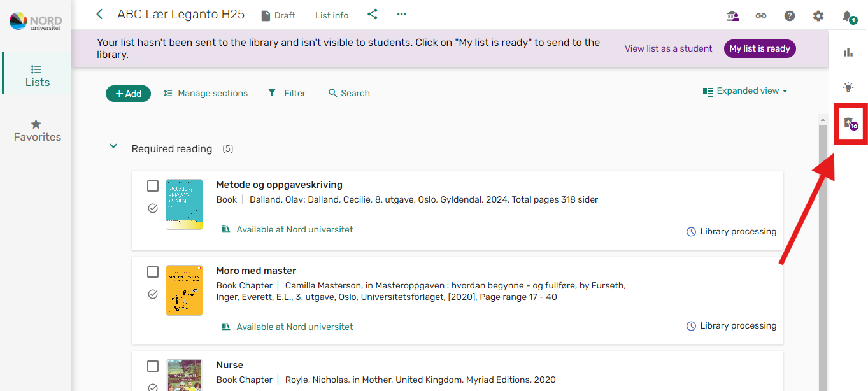Open the three-dot list options menu
The height and width of the screenshot is (391, 868).
coord(401,14)
